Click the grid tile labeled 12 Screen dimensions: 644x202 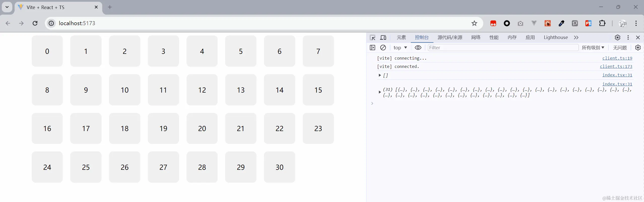pos(202,90)
